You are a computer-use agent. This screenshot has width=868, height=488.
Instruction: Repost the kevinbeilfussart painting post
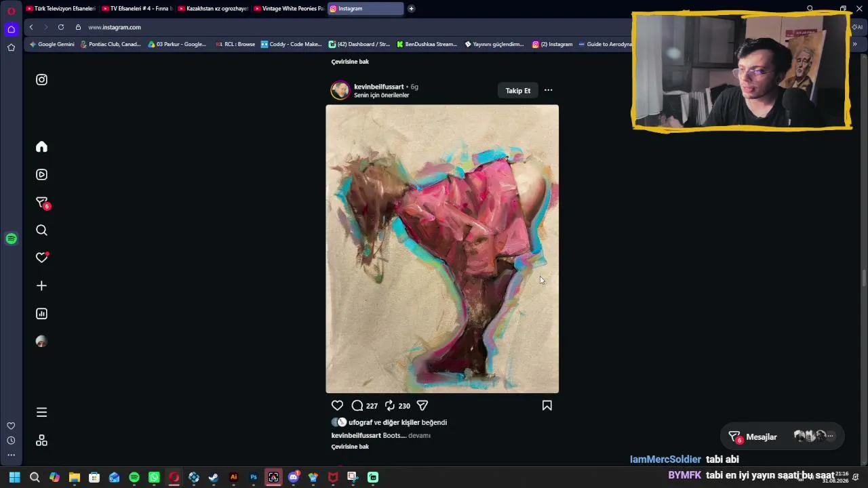pyautogui.click(x=390, y=405)
